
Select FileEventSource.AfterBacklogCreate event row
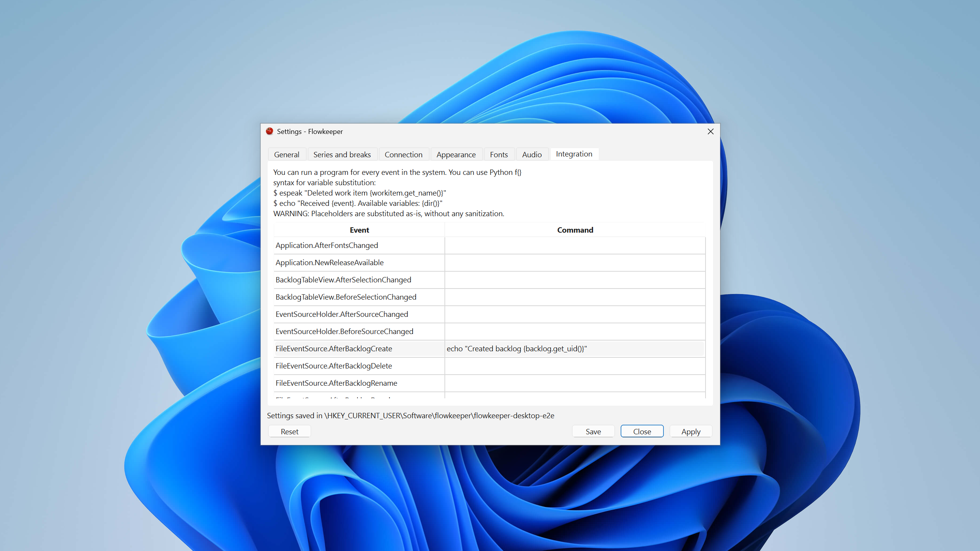tap(359, 349)
